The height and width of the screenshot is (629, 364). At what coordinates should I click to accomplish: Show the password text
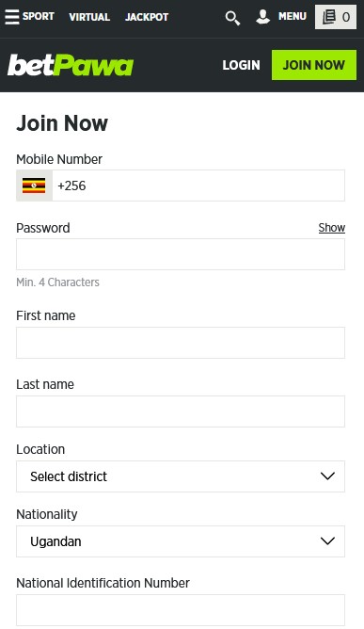click(x=331, y=228)
